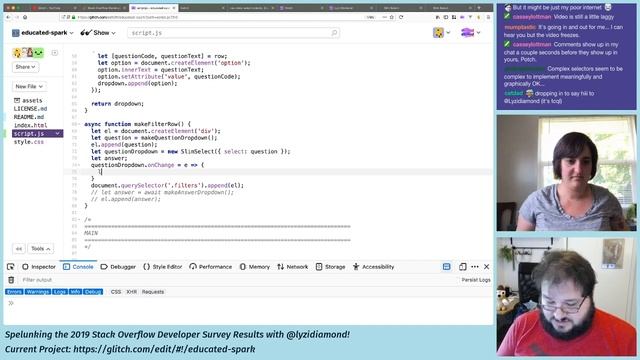Collapse the questionDropdown.onChange fold arrow
The height and width of the screenshot is (360, 640).
tap(79, 165)
